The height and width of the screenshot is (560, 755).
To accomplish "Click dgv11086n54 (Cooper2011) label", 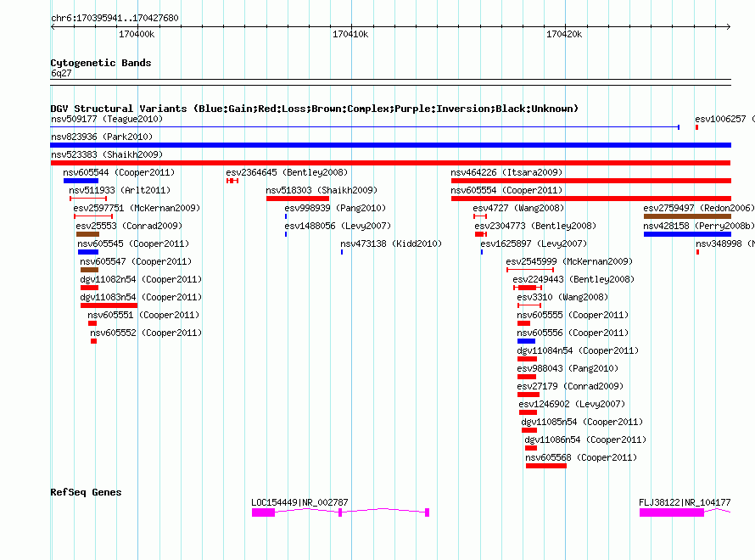I will tap(585, 440).
